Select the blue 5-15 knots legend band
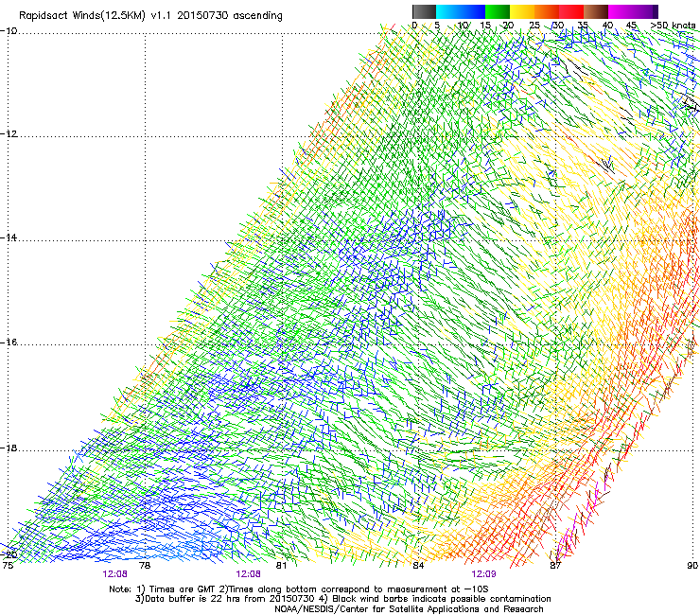Viewport: 700px width, 615px height. [461, 11]
